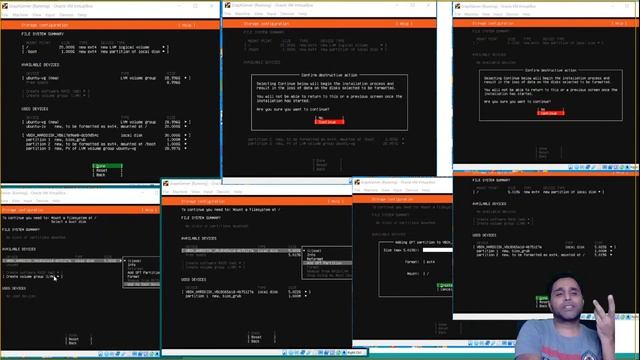The width and height of the screenshot is (640, 360).
Task: Open Input menu in window with Add GPT Partition highlighted
Action: pos(208,192)
